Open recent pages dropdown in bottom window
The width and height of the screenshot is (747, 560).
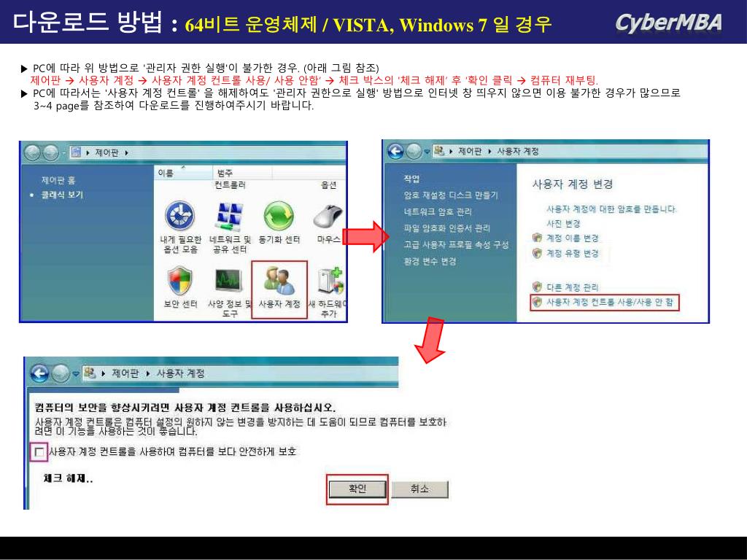[75, 374]
